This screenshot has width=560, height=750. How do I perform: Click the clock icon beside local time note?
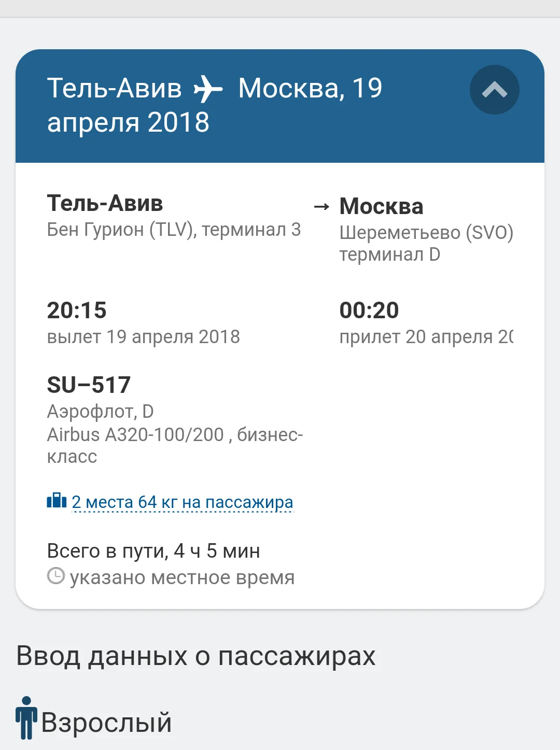click(56, 576)
